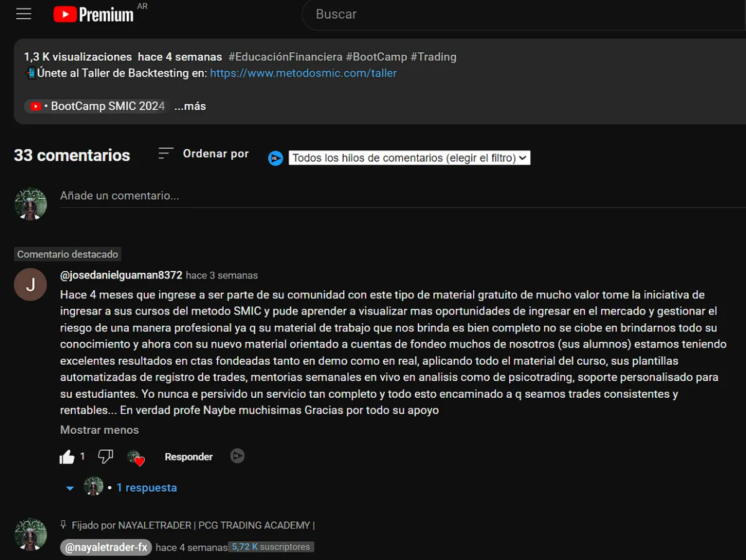Open the Ordenar por sort menu
The image size is (746, 560).
point(203,154)
